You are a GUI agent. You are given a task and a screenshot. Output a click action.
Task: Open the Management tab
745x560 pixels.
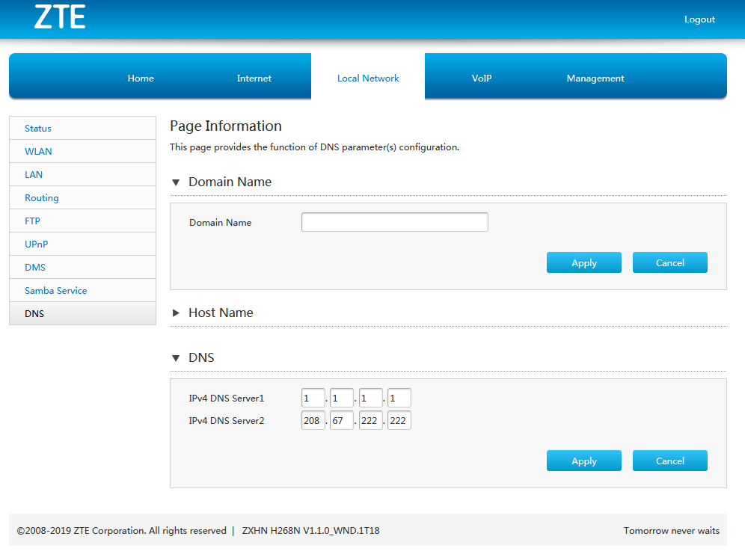(595, 79)
